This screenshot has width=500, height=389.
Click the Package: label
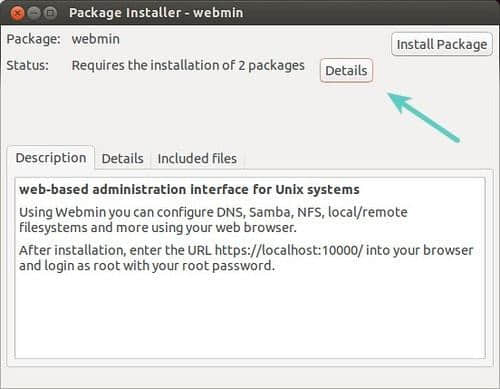pyautogui.click(x=33, y=39)
